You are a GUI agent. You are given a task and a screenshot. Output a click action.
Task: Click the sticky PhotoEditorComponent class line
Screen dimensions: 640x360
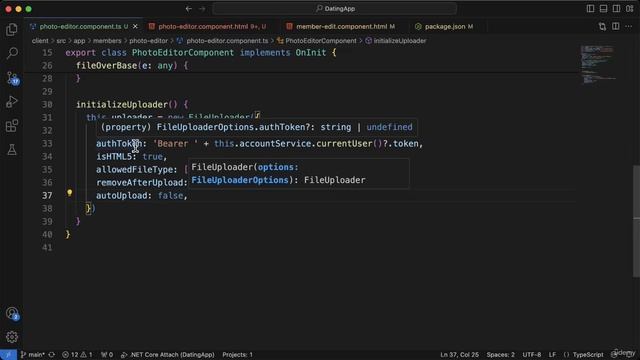[x=301, y=53]
